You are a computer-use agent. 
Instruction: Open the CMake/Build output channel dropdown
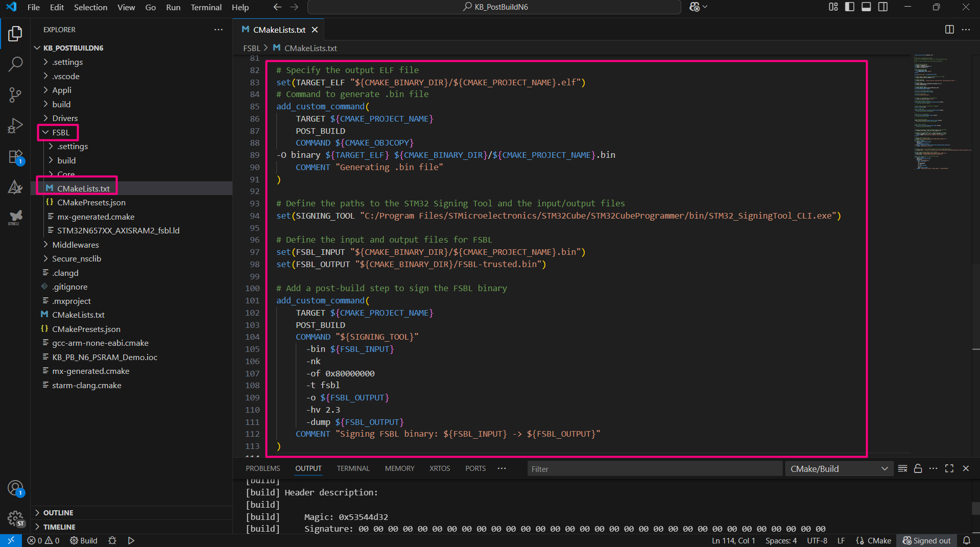pos(839,469)
